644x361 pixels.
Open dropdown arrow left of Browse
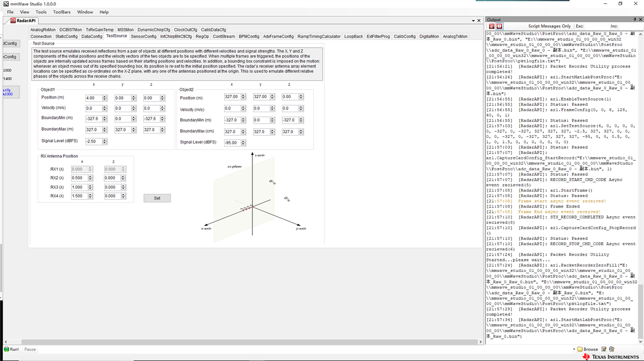pyautogui.click(x=574, y=349)
